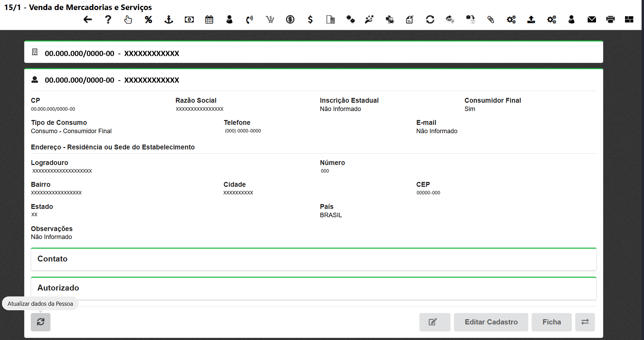
Task: Click the phone call icon
Action: click(x=249, y=20)
